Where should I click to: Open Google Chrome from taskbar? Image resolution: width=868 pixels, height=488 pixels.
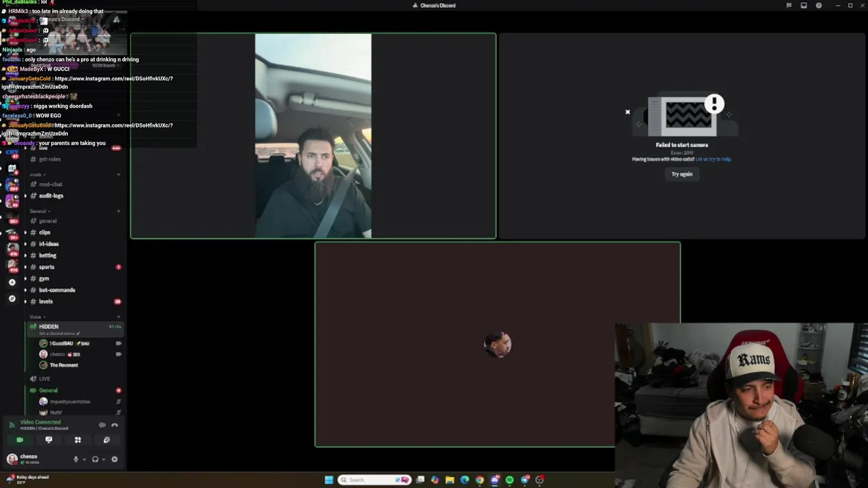[x=479, y=480]
